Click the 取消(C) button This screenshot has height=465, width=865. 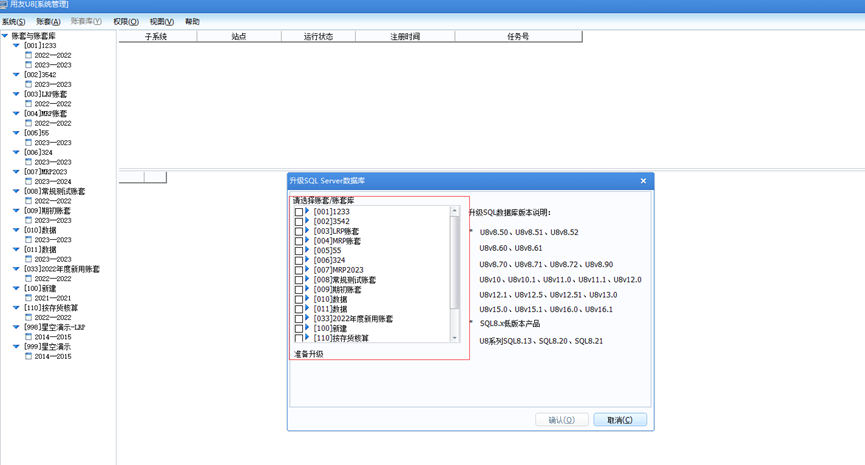[620, 420]
